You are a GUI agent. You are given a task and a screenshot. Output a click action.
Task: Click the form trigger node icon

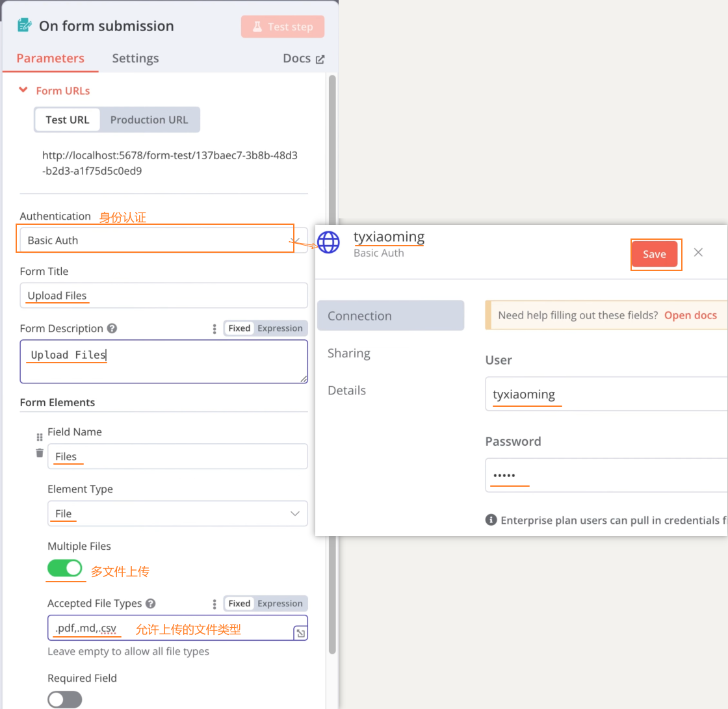25,26
